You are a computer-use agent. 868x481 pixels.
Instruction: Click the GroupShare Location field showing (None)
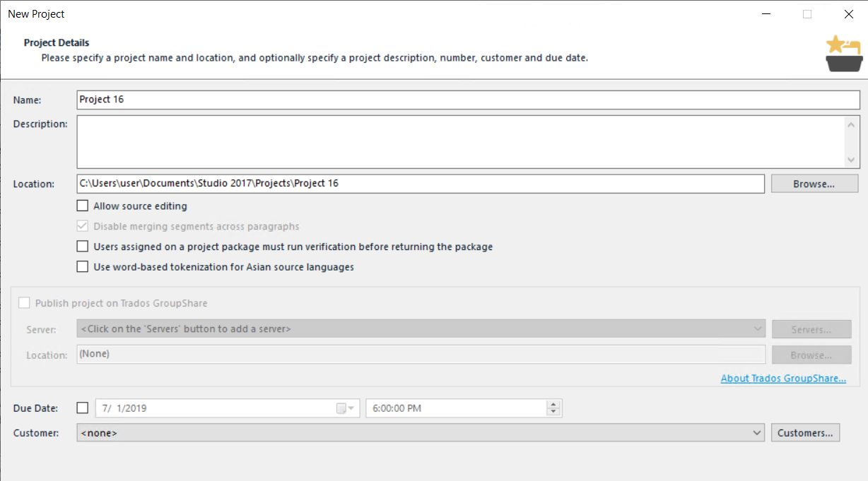(x=421, y=354)
